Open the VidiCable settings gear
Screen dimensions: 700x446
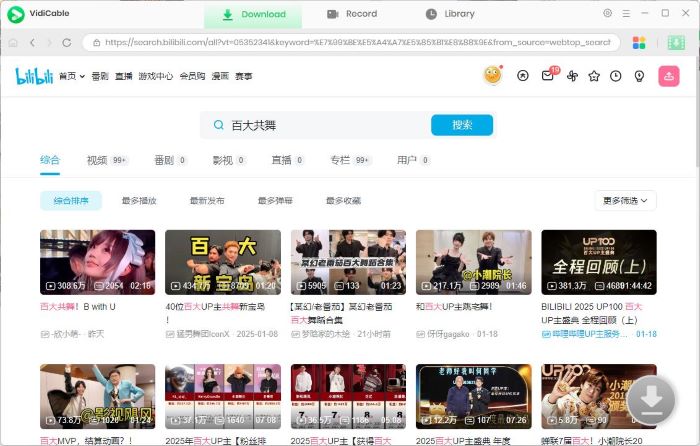coord(608,13)
